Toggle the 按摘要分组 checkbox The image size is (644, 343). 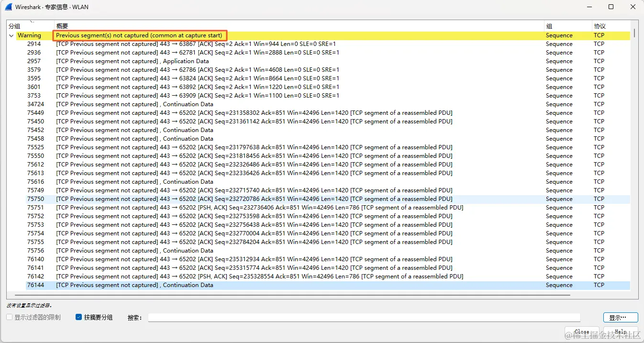click(x=79, y=317)
